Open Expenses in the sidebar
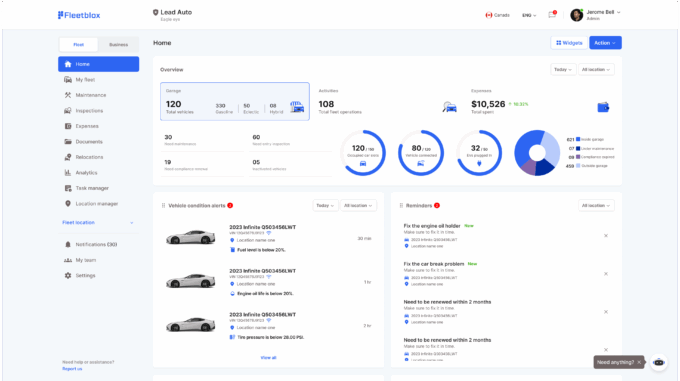The width and height of the screenshot is (680, 381). click(98, 126)
